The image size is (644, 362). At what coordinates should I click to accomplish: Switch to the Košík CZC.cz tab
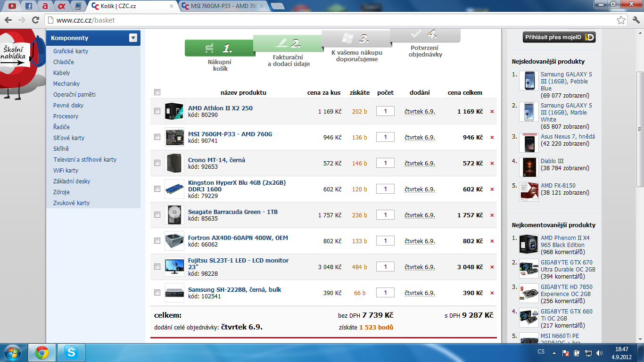132,6
